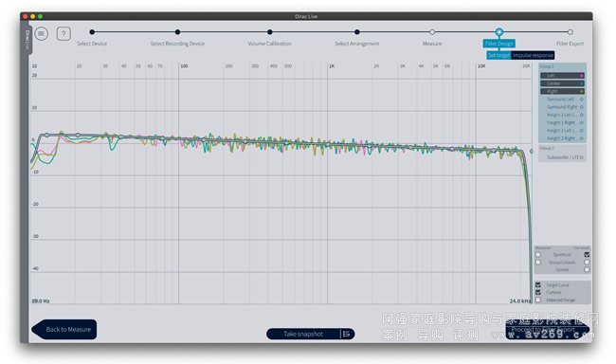This screenshot has width=616, height=364.
Task: Click the Filter Design step circle
Action: pyautogui.click(x=498, y=32)
